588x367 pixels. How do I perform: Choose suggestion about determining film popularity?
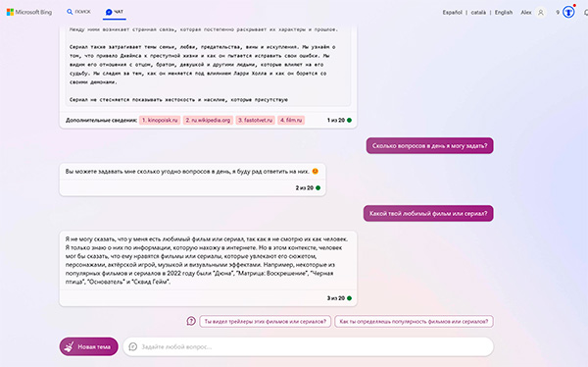414,322
